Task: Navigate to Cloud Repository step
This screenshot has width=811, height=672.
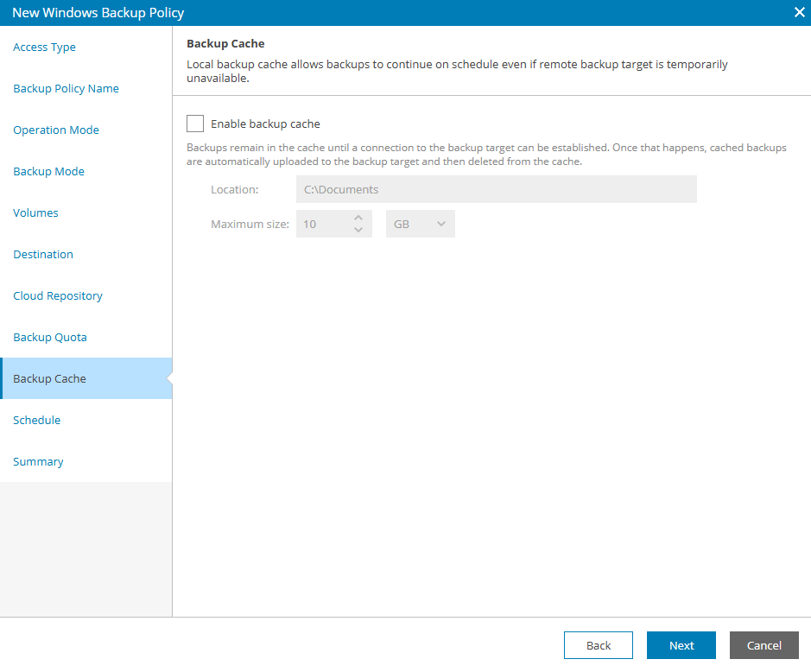Action: pos(58,296)
